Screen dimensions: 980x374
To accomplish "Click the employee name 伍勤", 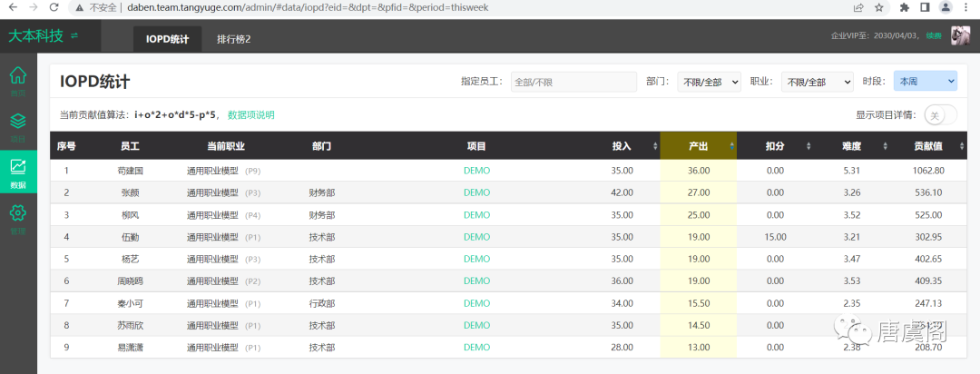I will (x=130, y=237).
